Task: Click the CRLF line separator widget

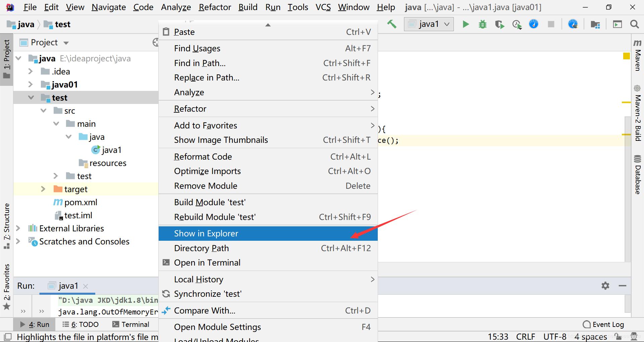Action: pos(525,337)
